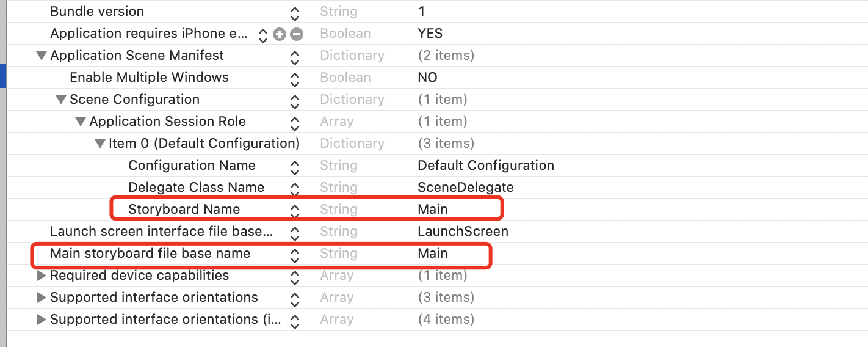This screenshot has height=347, width=868.
Task: Collapse the Scene Configuration dictionary
Action: [x=61, y=100]
